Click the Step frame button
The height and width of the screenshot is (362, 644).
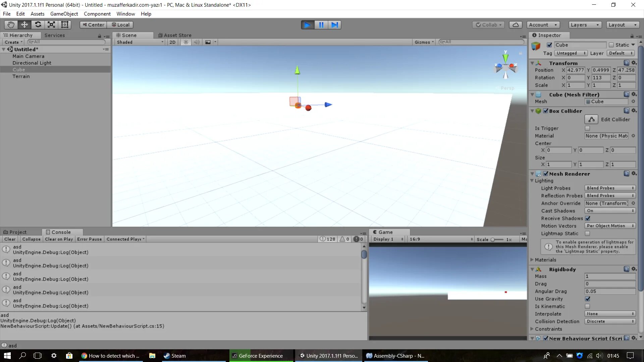click(x=334, y=25)
